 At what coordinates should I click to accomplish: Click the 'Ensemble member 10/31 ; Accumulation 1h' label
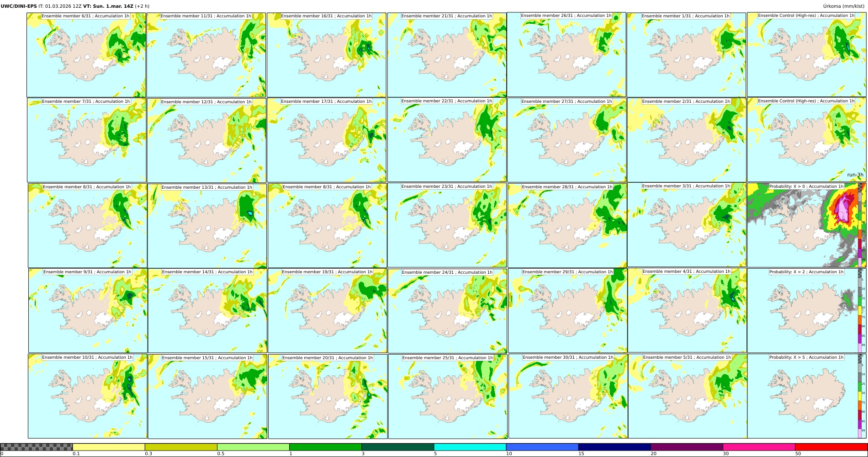pos(87,357)
